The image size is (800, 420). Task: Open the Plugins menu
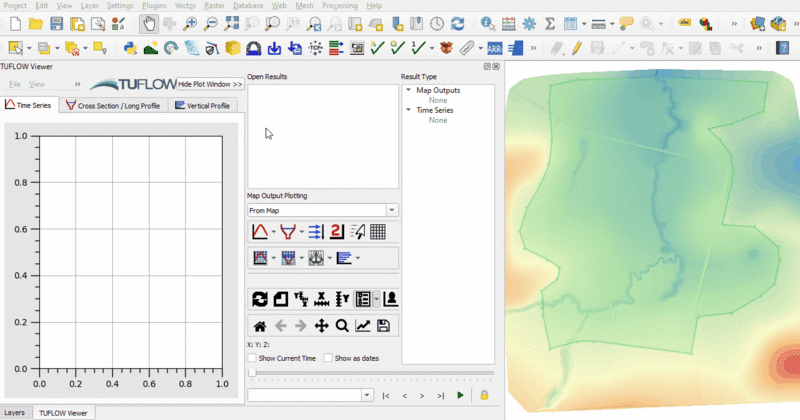(x=153, y=6)
